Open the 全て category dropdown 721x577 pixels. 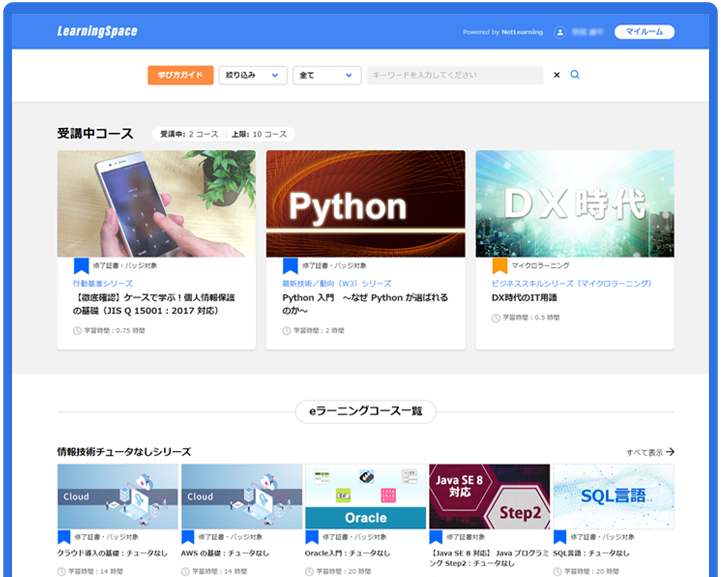click(327, 75)
